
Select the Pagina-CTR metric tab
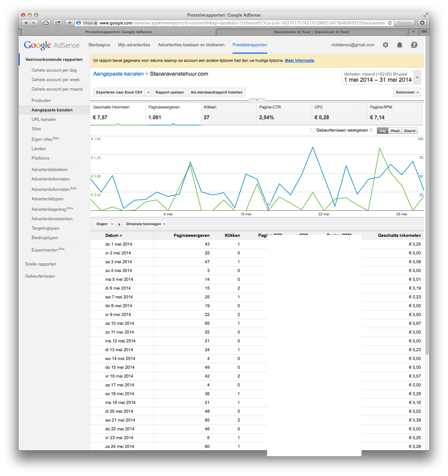284,113
